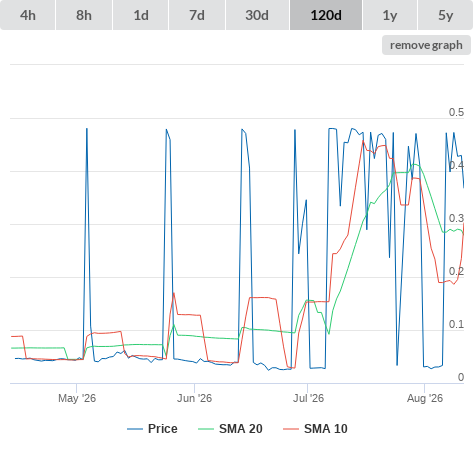Click the active 120d tab

326,15
